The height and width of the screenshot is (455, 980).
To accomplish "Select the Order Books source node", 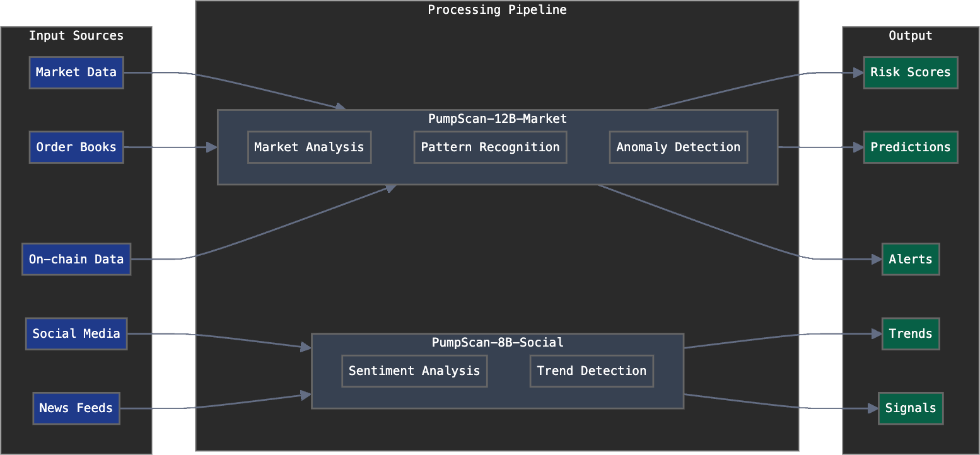I will (76, 147).
